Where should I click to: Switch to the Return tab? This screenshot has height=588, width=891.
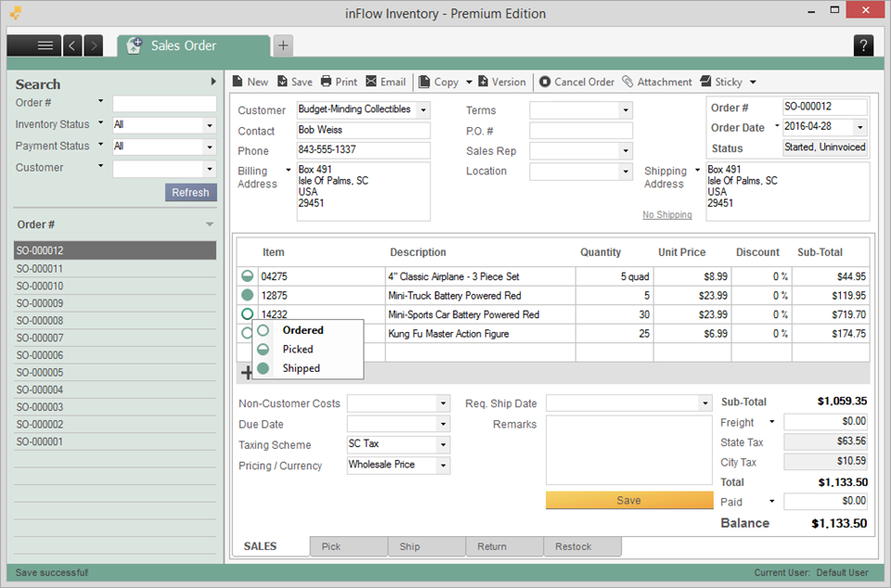coord(505,546)
